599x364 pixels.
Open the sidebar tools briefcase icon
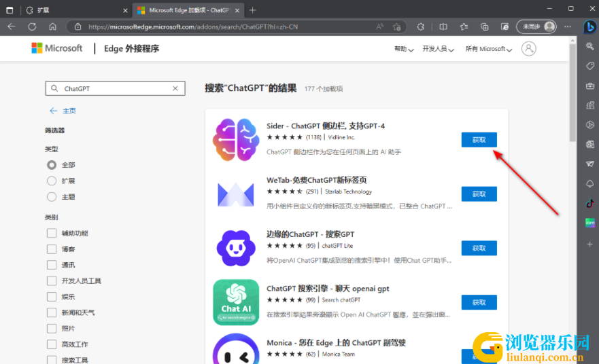(590, 86)
